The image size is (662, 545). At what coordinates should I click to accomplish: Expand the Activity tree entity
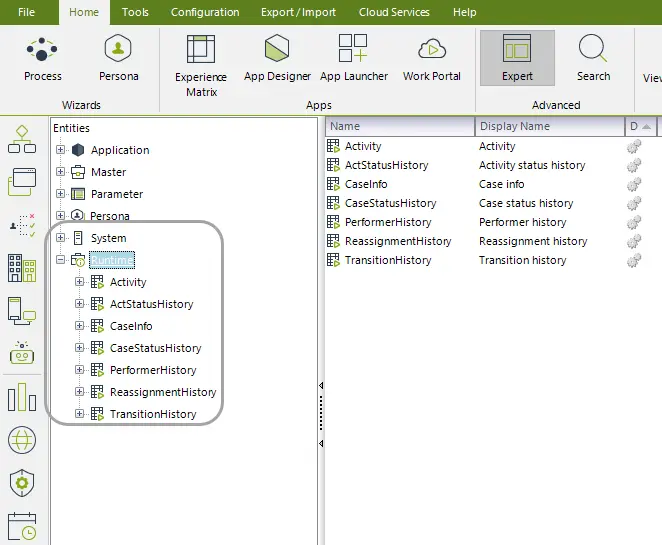pyautogui.click(x=79, y=282)
